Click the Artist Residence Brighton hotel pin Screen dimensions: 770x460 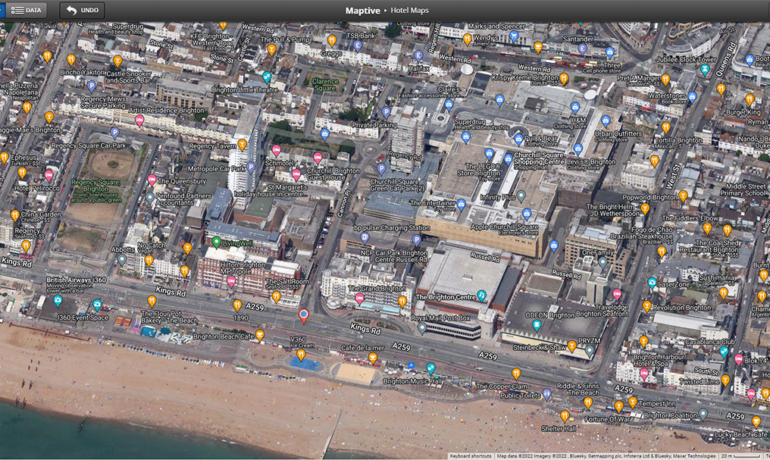tap(139, 120)
